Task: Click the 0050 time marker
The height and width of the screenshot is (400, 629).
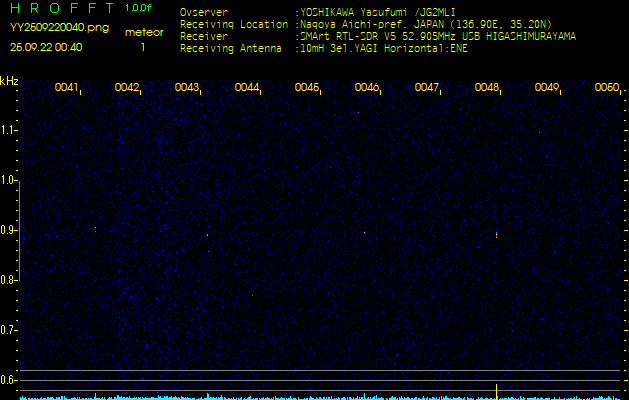Action: tap(607, 87)
